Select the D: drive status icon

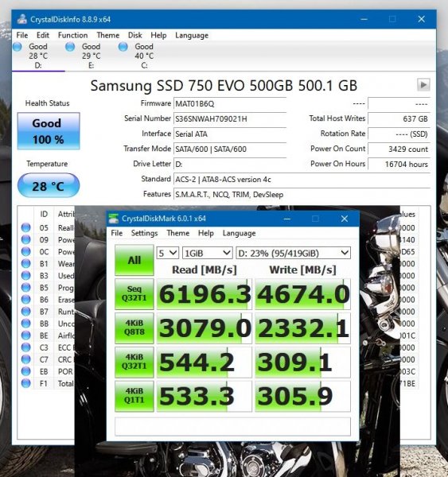click(18, 47)
